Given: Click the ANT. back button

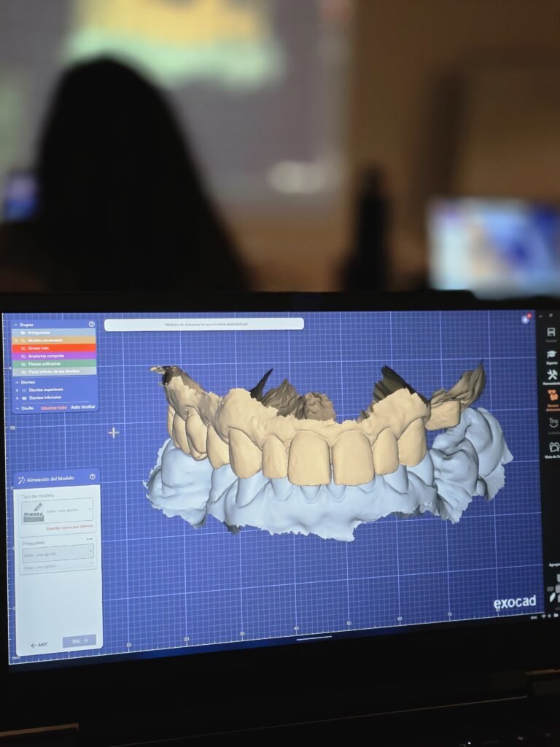Looking at the screenshot, I should [x=39, y=644].
